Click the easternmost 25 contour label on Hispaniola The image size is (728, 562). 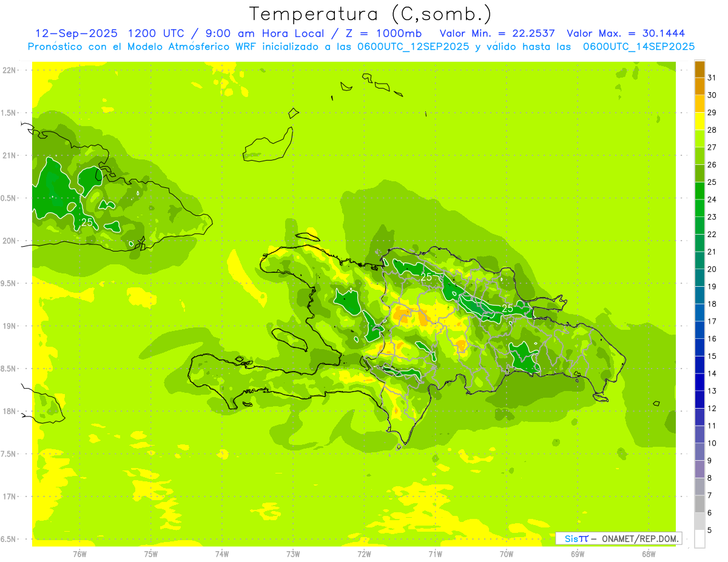point(507,309)
